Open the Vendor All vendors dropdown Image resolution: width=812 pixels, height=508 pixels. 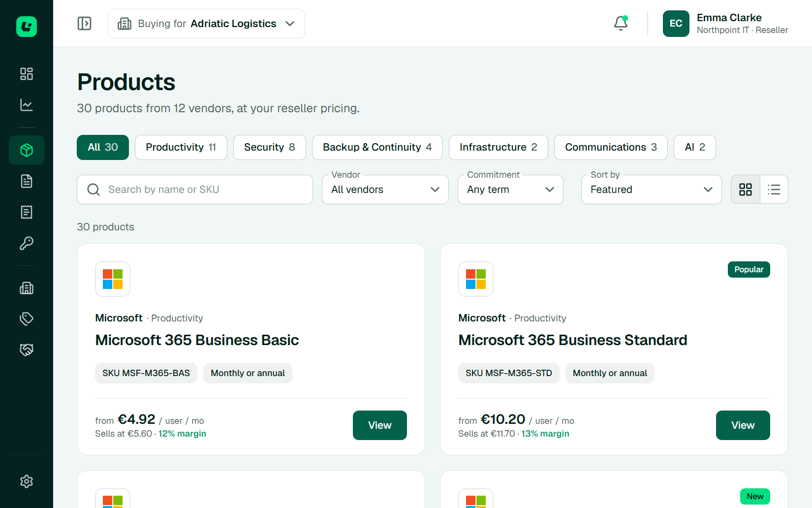(x=385, y=190)
